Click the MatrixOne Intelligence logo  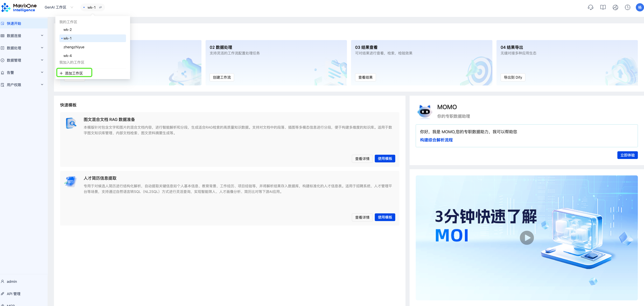(x=19, y=8)
